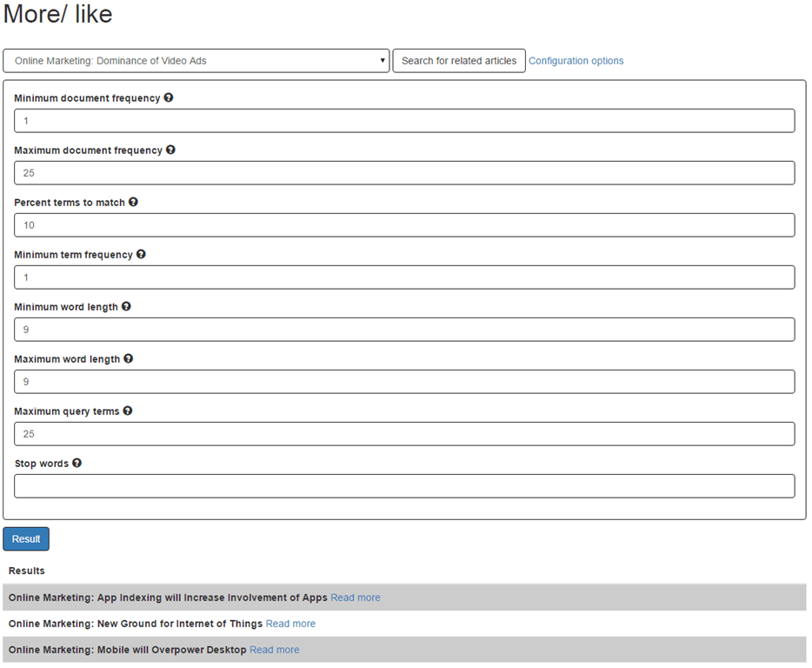The width and height of the screenshot is (812, 668).
Task: Select the New Ground for Internet of Things title
Action: (136, 624)
